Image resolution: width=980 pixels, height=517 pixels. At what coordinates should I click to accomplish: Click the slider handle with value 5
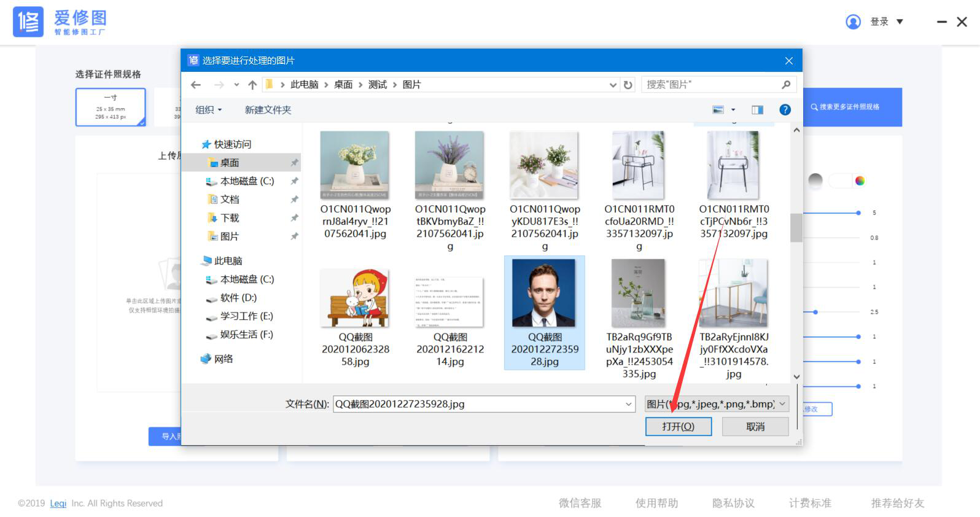tap(858, 213)
